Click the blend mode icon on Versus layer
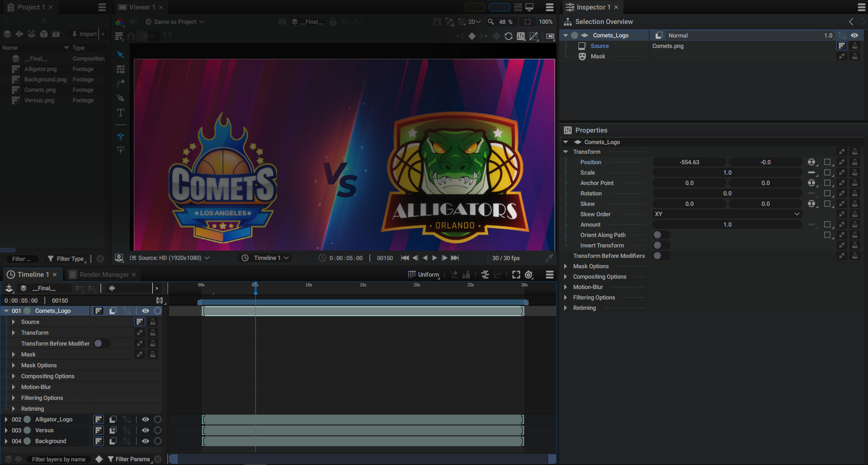This screenshot has width=868, height=465. point(113,430)
